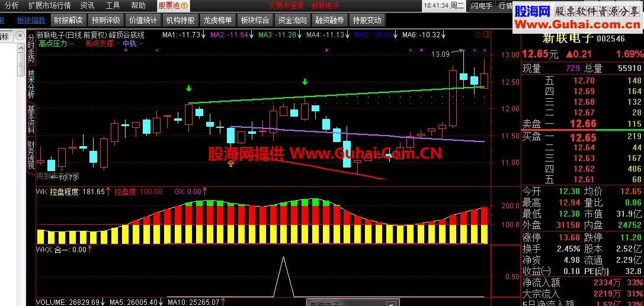
Task: Click the diamond icon at chart top-right
Action: (478, 35)
